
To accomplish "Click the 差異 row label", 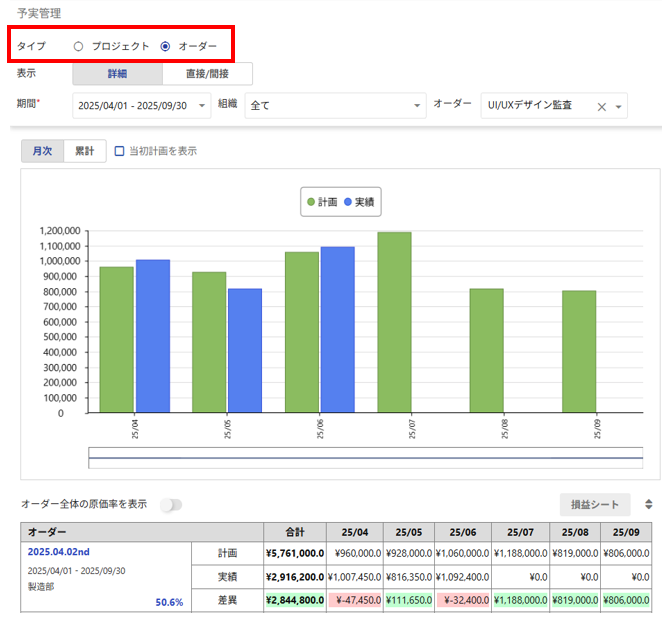I will (227, 600).
